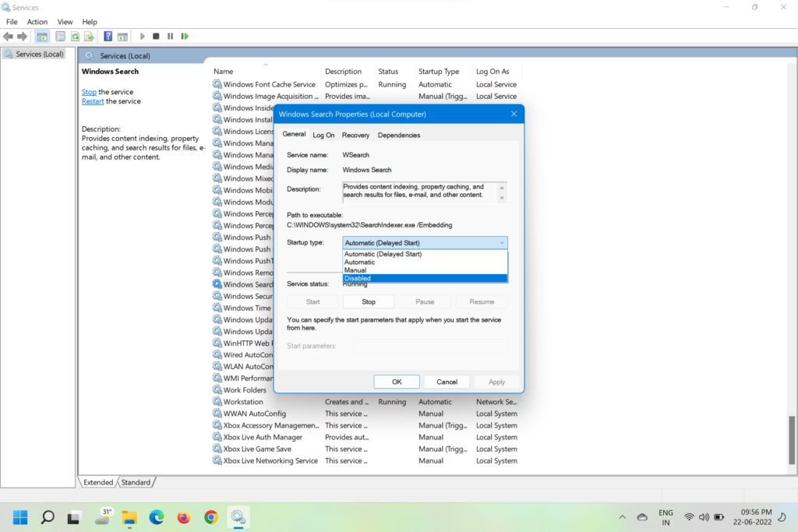Click the Export List toolbar icon

tap(90, 37)
